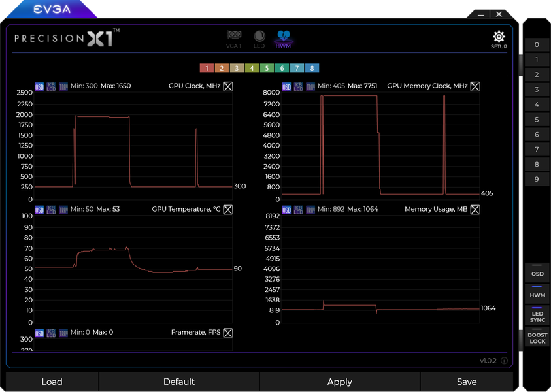
Task: Close the GPU Clock graph
Action: pyautogui.click(x=227, y=86)
